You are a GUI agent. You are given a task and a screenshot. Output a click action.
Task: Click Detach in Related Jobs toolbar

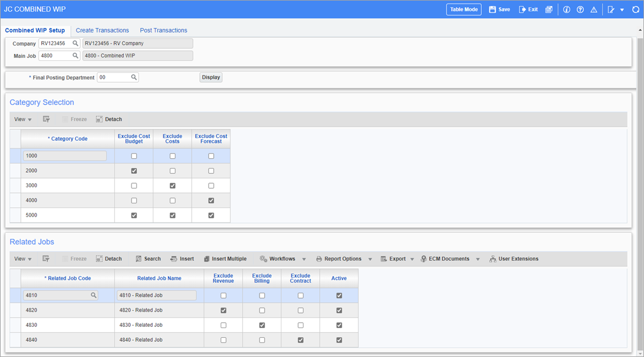tap(109, 259)
